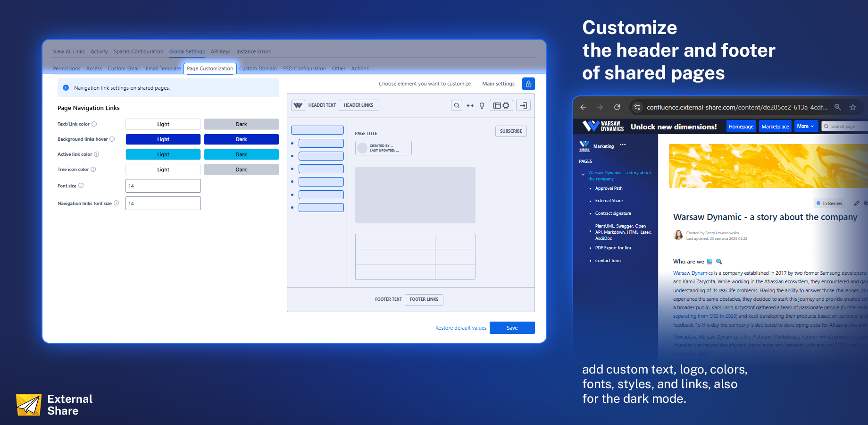868x425 pixels.
Task: Pick the Dark Tree icon color swatch
Action: coord(242,170)
